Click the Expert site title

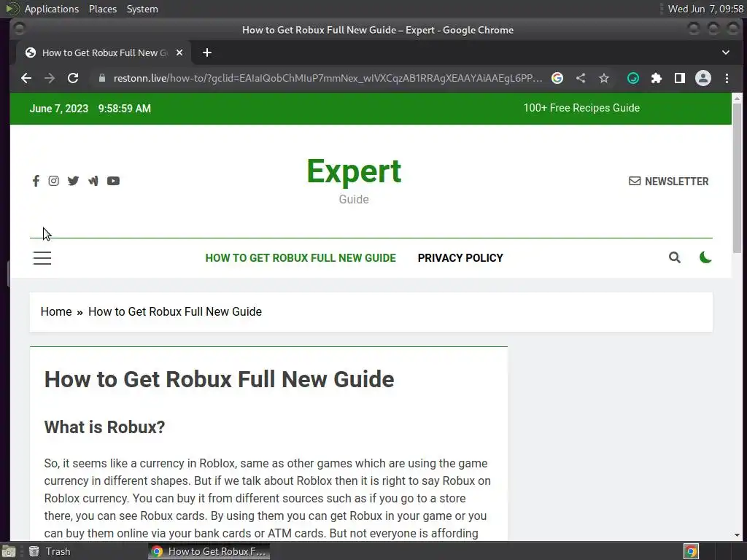click(354, 171)
